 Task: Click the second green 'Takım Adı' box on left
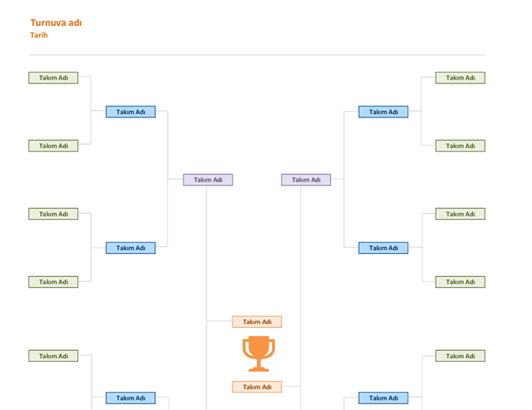click(x=54, y=146)
